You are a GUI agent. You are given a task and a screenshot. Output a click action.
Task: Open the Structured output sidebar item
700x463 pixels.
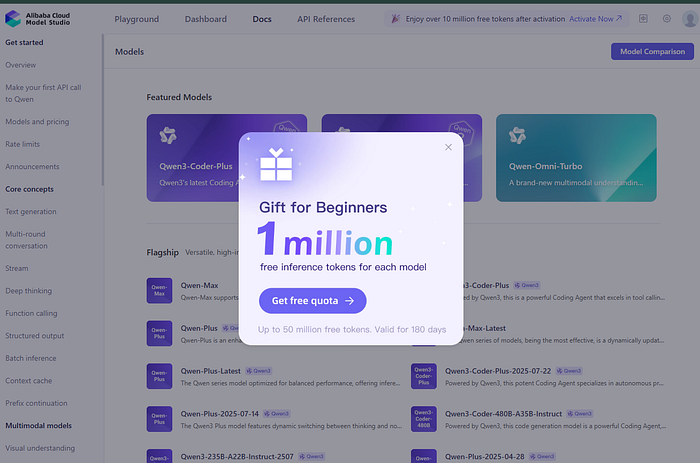[35, 335]
